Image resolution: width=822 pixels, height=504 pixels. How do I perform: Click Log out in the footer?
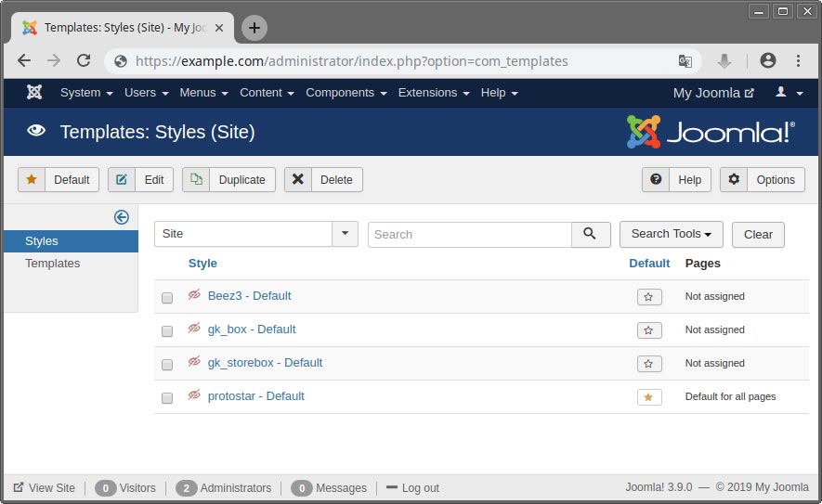(x=412, y=488)
